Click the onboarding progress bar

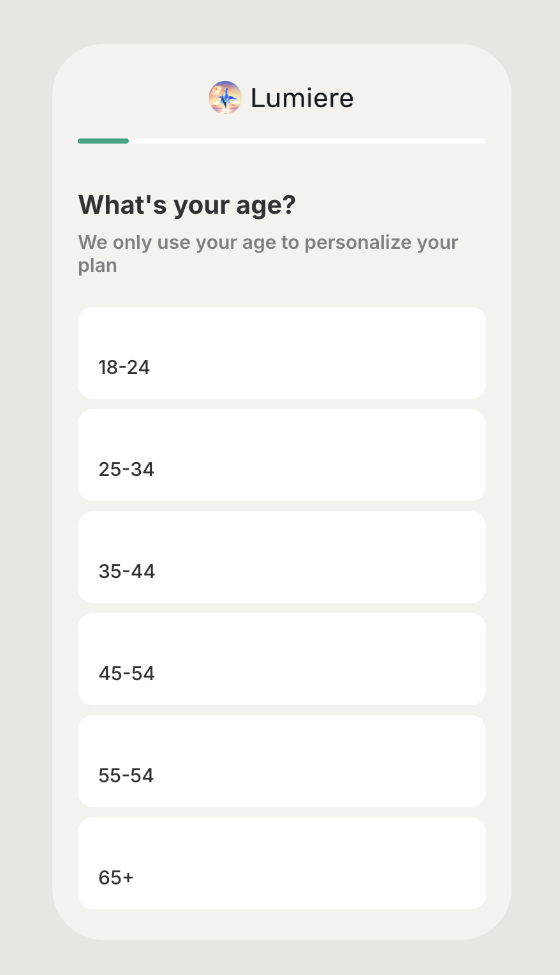pyautogui.click(x=281, y=141)
